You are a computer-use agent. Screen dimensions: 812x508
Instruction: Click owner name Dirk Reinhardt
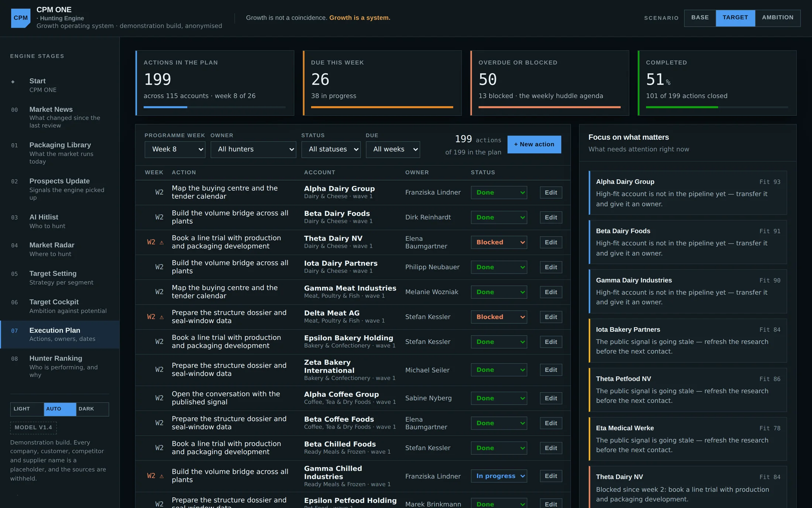[x=428, y=217]
